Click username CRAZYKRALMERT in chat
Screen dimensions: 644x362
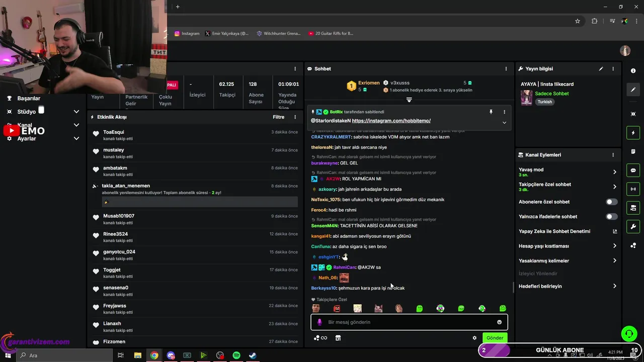click(x=331, y=137)
